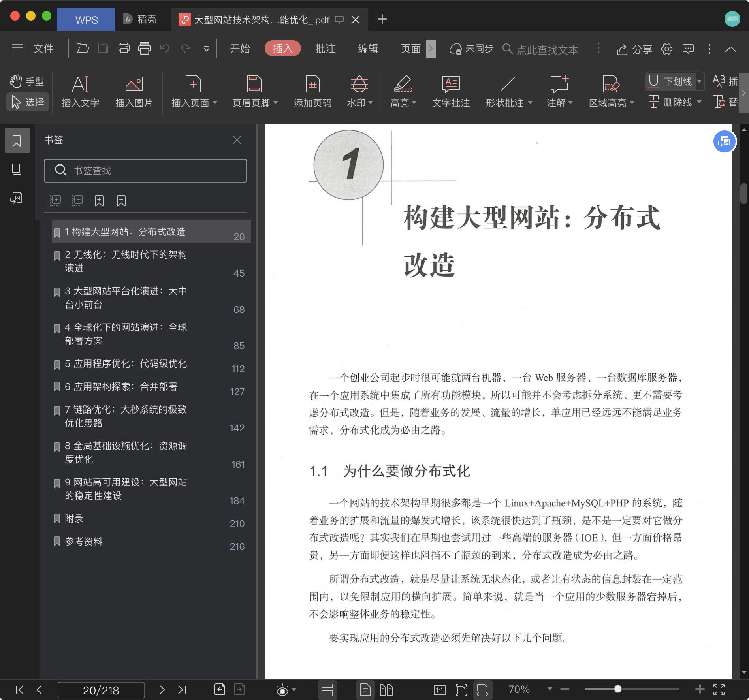Expand the quick access toolbar arrow

[206, 49]
